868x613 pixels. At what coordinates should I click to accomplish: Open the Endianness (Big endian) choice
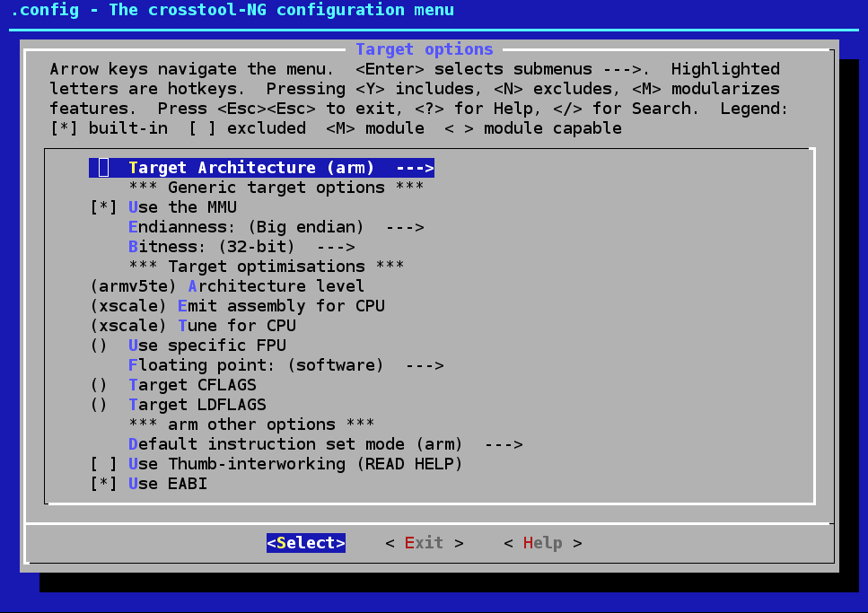coord(276,227)
